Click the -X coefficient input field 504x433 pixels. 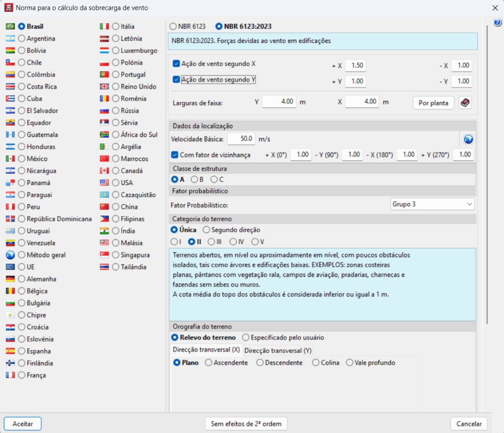pos(462,65)
